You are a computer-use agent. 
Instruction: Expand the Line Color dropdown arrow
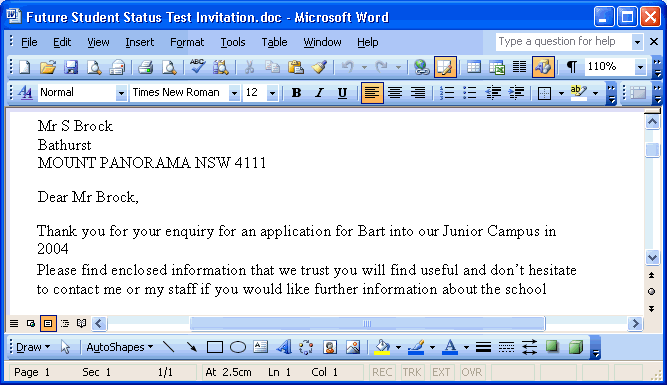432,348
